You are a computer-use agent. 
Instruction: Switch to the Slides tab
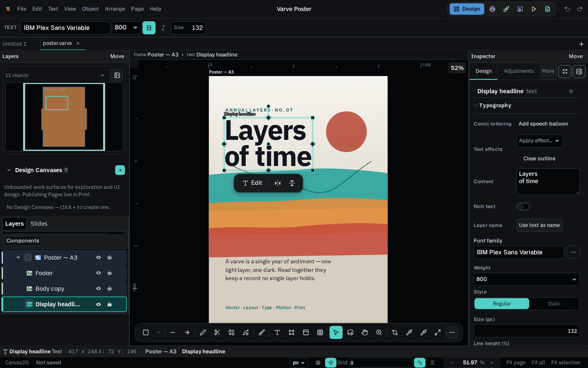(x=39, y=224)
